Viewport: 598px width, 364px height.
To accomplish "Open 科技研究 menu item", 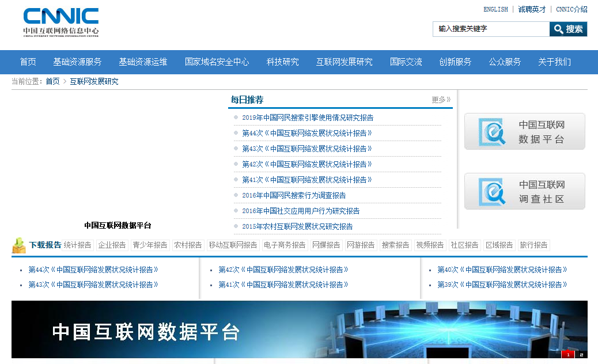I will (x=283, y=62).
